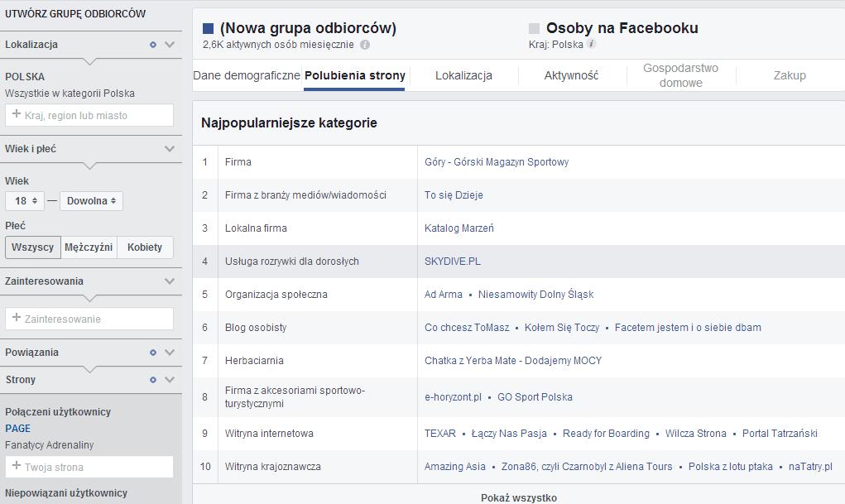Select Kobiety gender option

pos(145,247)
